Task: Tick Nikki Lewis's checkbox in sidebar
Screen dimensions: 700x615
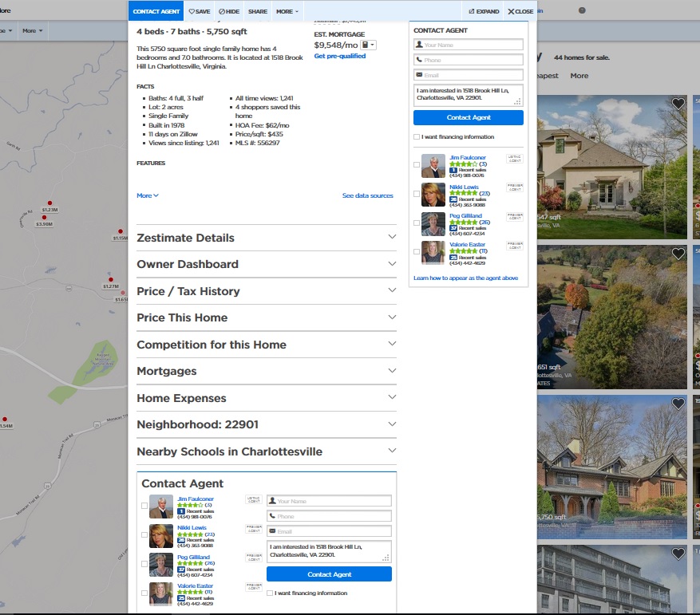Action: 417,194
